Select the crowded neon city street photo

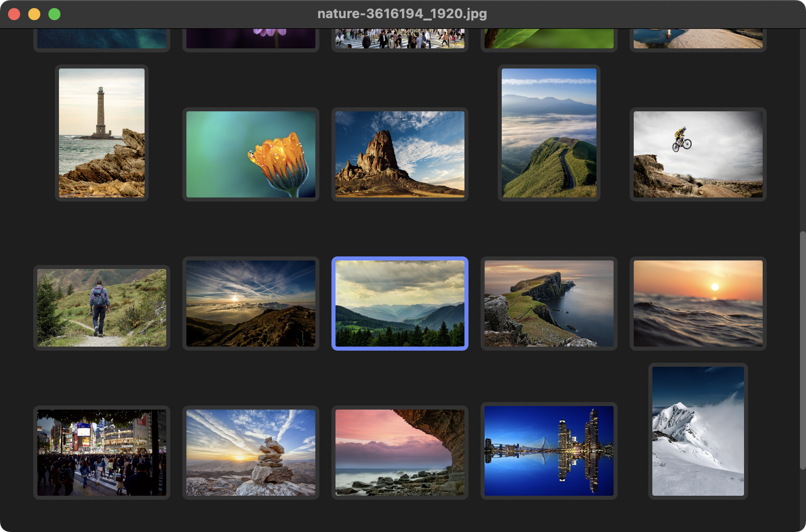tap(102, 452)
